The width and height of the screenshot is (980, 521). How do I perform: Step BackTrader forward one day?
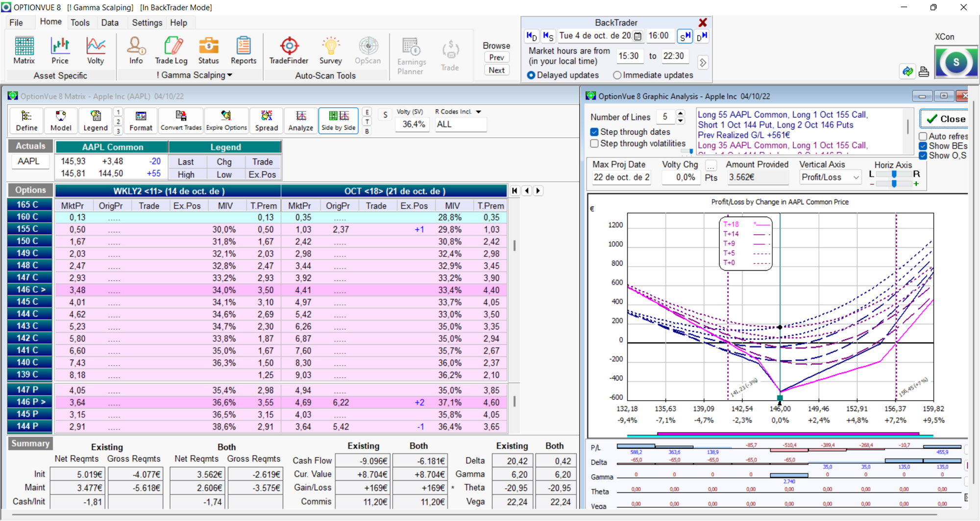click(702, 36)
